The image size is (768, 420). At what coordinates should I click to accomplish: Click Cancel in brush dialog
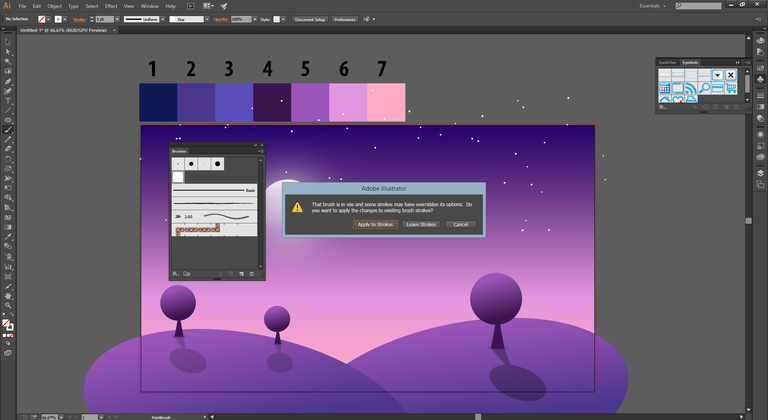[460, 224]
